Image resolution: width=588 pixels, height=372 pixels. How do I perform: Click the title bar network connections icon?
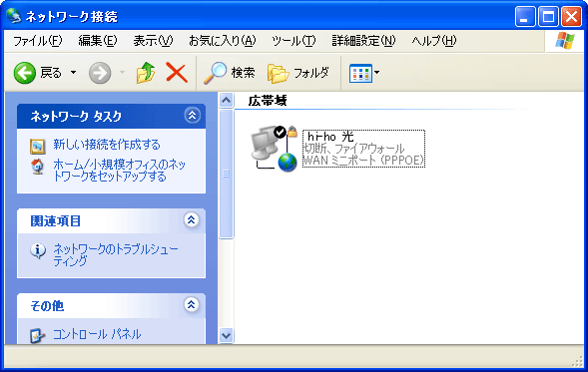click(14, 16)
